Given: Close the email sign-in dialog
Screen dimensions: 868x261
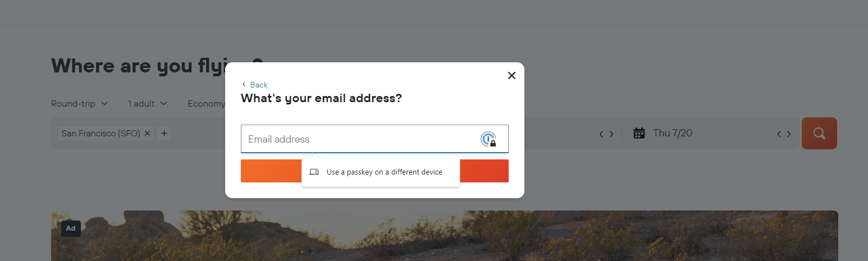Looking at the screenshot, I should [511, 76].
